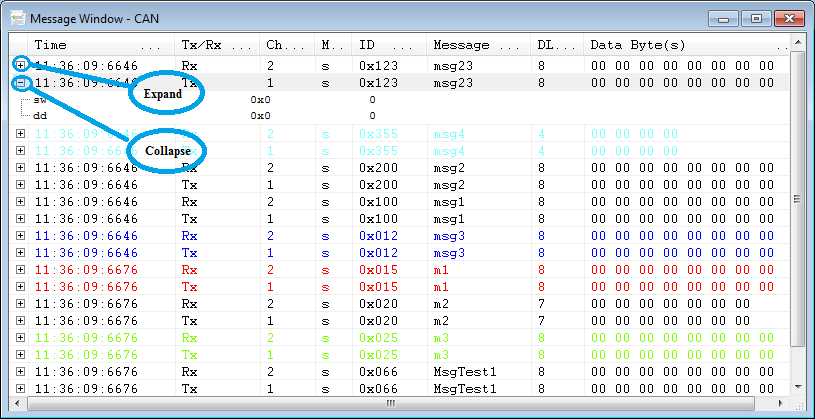Click the horizontal scrollbar thumb
Image resolution: width=815 pixels, height=419 pixels.
391,403
